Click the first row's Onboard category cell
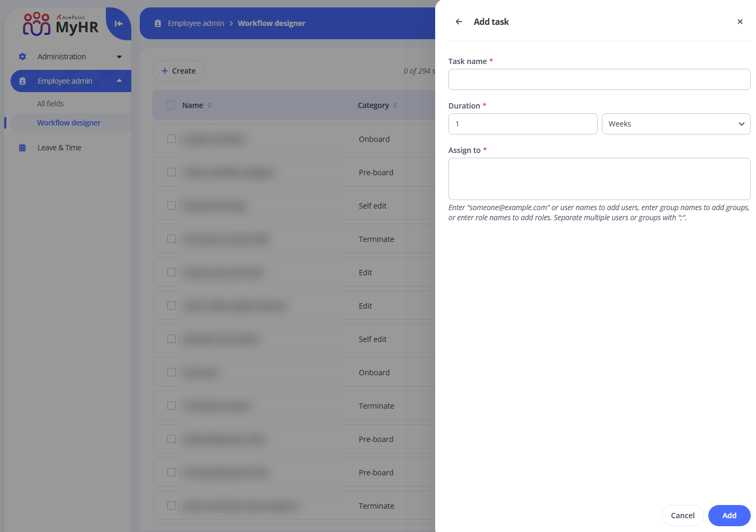The image size is (756, 532). coord(374,139)
